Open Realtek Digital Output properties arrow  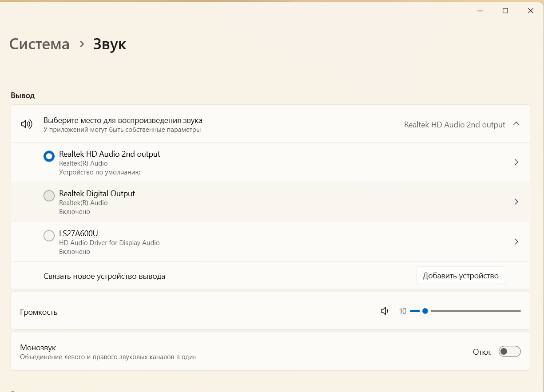(516, 202)
